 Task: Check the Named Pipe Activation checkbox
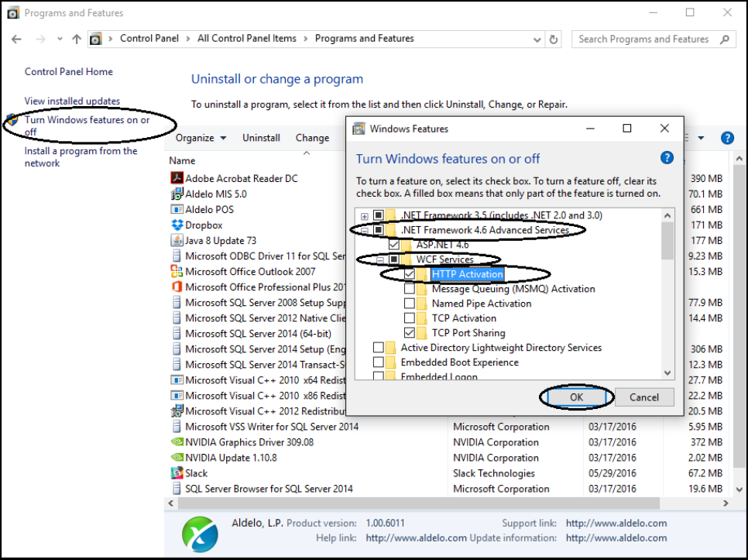pos(410,304)
